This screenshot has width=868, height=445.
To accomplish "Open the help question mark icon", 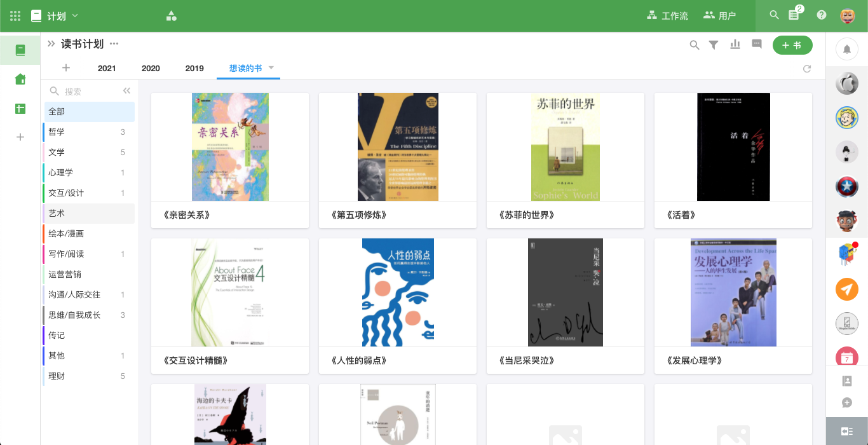I will pyautogui.click(x=822, y=15).
